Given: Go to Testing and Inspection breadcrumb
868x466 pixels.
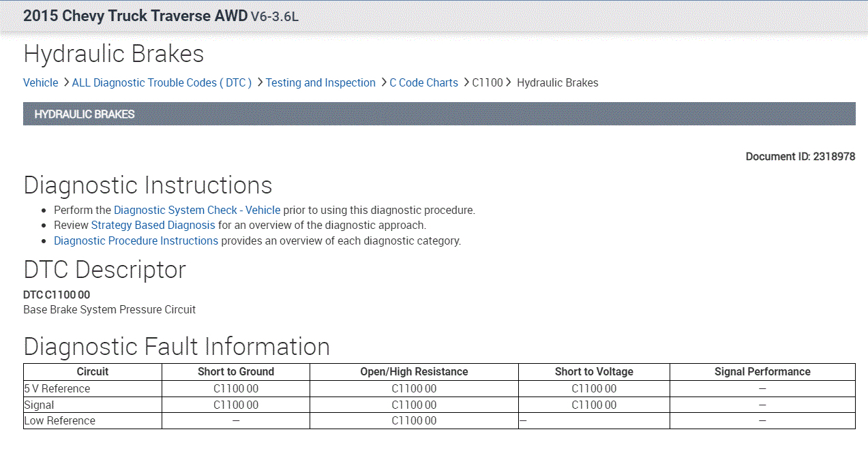Looking at the screenshot, I should [x=320, y=82].
